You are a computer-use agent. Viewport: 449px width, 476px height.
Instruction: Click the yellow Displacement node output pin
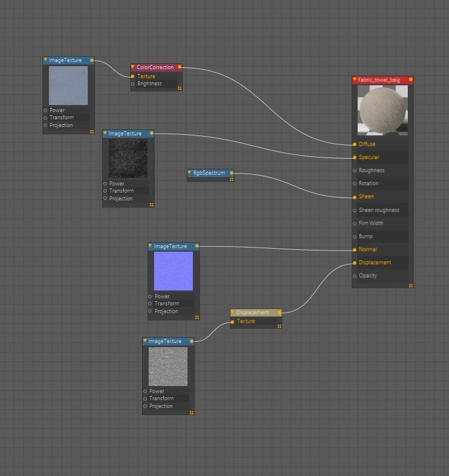[x=279, y=313]
